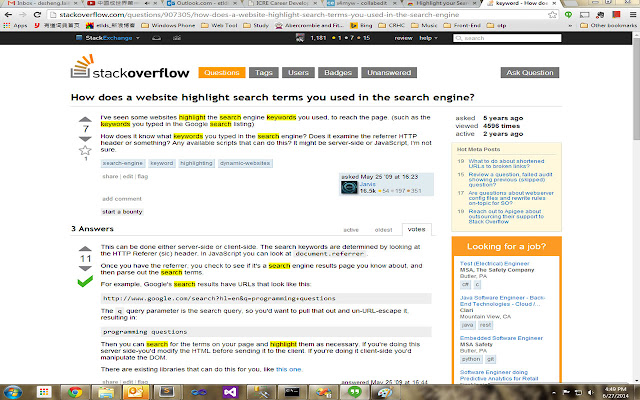Image resolution: width=640 pixels, height=400 pixels.
Task: Favorite the question using the star
Action: click(85, 150)
